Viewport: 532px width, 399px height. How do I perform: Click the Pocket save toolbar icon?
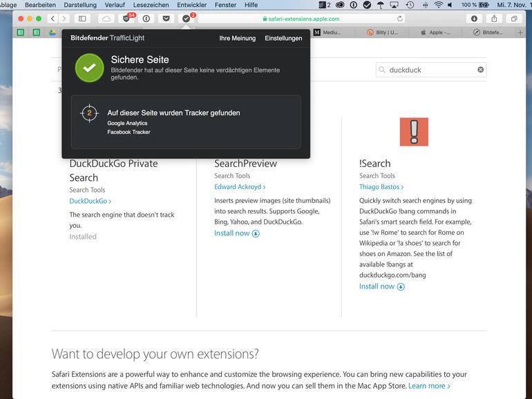tap(166, 19)
